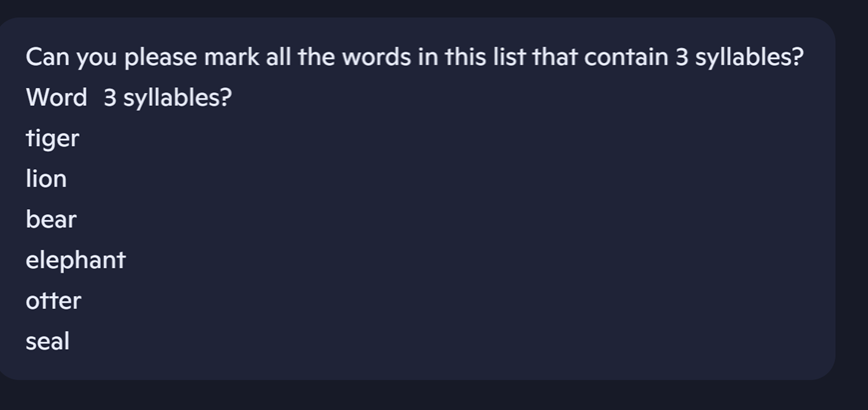Click the word 'seal' in the list
This screenshot has width=868, height=410.
tap(48, 341)
